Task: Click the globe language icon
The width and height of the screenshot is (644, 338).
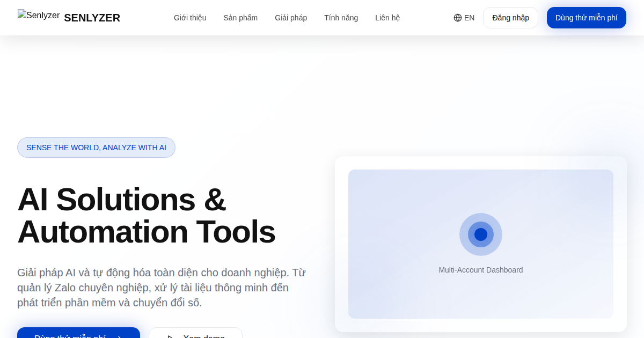Action: (x=458, y=18)
